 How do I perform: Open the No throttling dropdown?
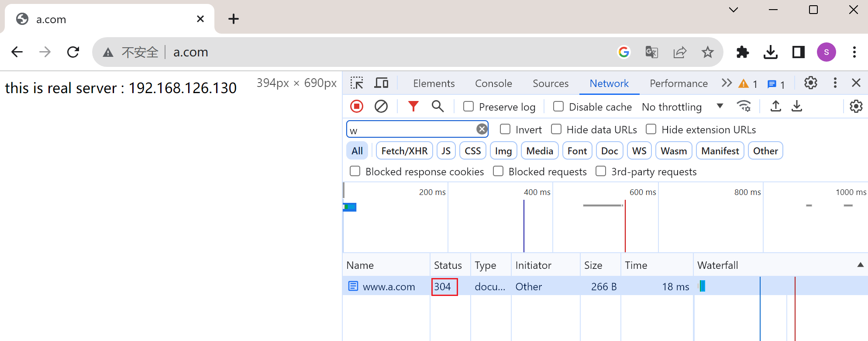682,107
